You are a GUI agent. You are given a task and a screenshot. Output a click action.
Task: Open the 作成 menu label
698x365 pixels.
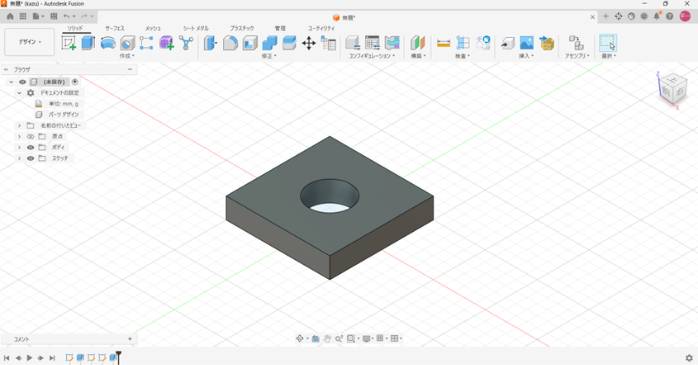tap(126, 56)
